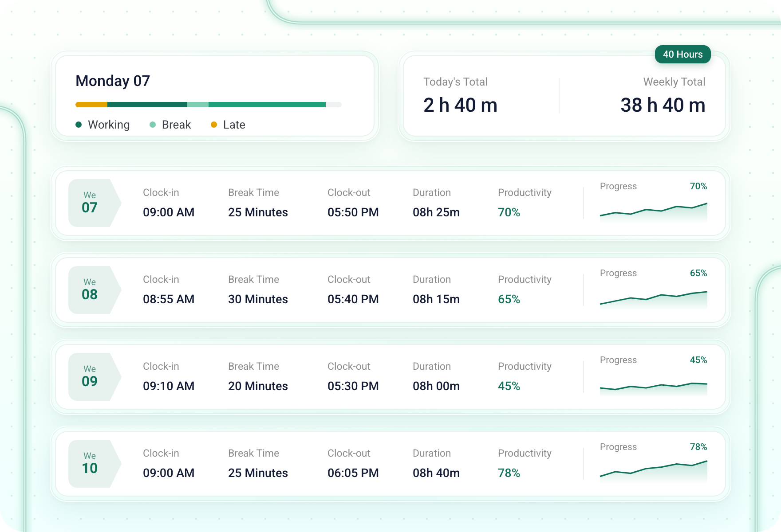Click the 45% productivity value
Screen dimensions: 781x532
[x=509, y=386]
